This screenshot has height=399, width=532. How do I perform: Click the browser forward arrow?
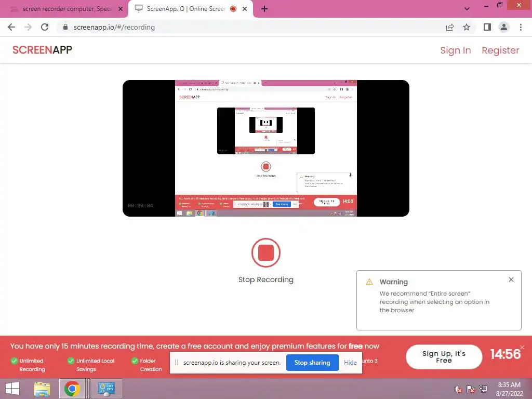pyautogui.click(x=28, y=27)
